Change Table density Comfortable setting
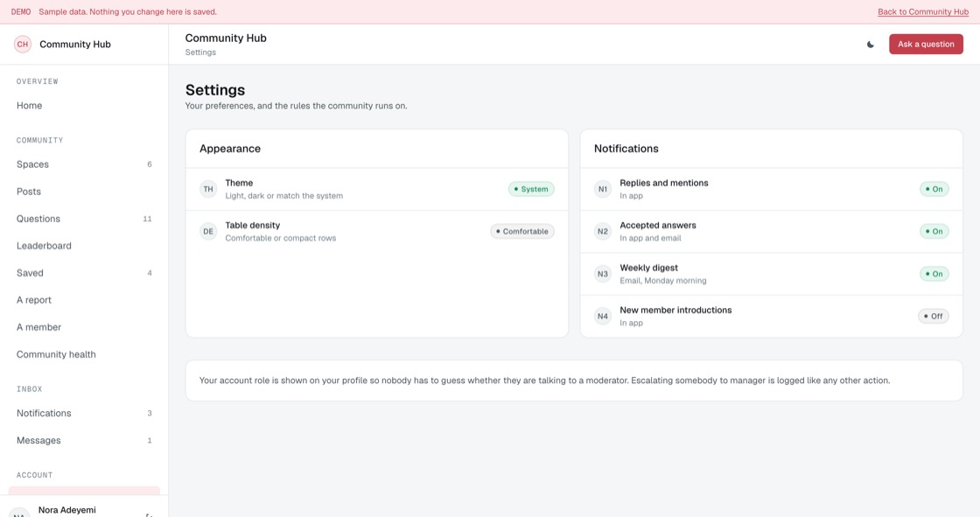 pos(521,231)
